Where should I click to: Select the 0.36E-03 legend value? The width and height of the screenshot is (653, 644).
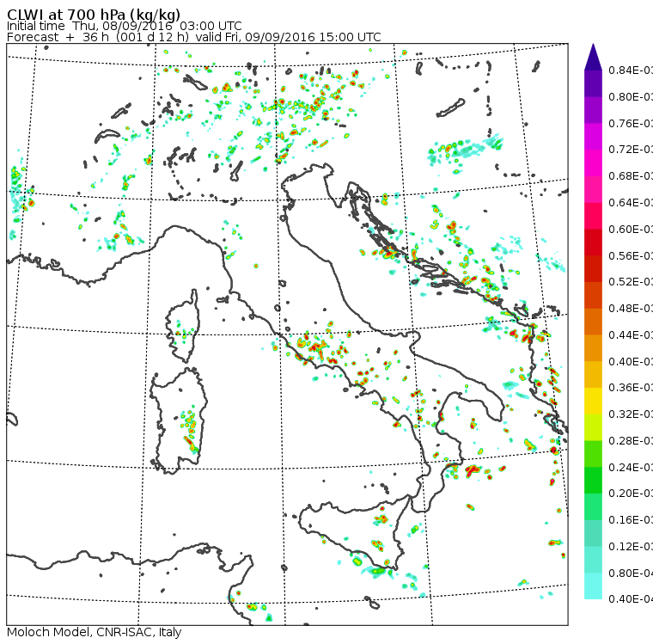631,388
